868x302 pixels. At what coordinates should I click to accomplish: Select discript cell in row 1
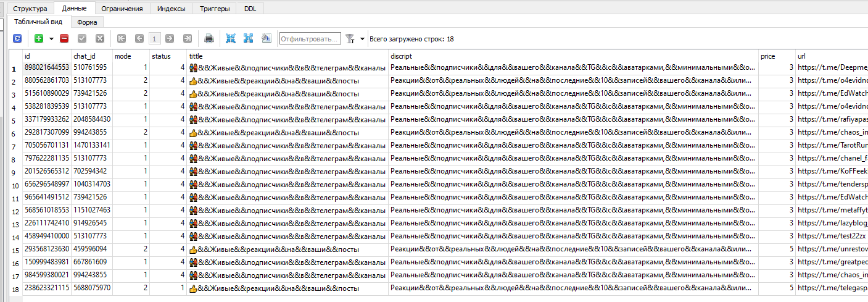coord(573,67)
